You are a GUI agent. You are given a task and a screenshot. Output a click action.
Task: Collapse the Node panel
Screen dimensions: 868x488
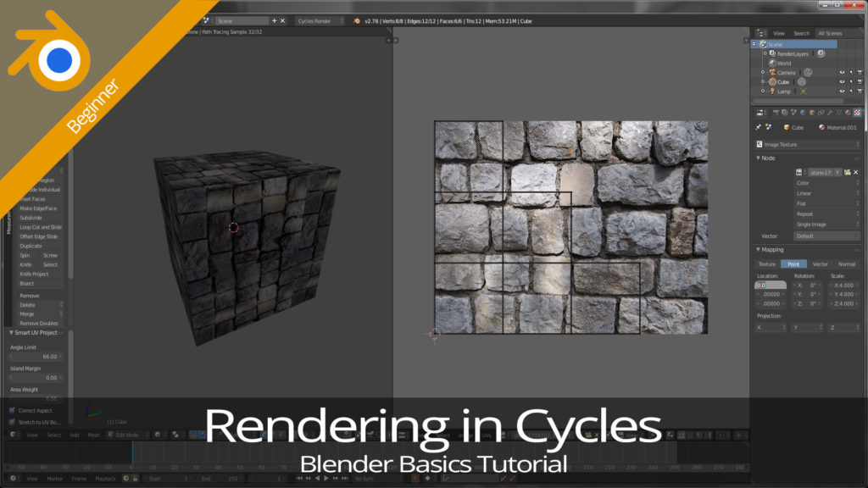point(759,158)
